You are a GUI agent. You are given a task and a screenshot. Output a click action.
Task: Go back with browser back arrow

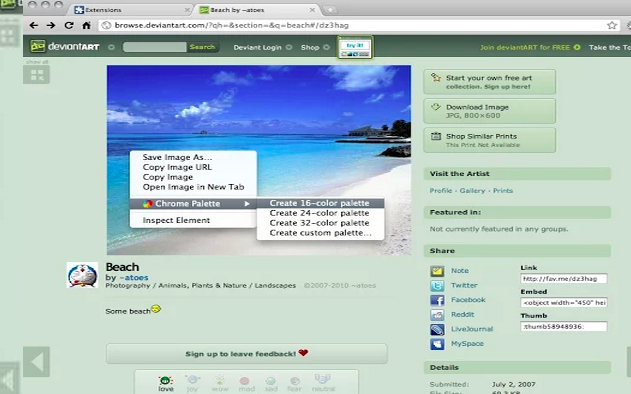pos(33,25)
